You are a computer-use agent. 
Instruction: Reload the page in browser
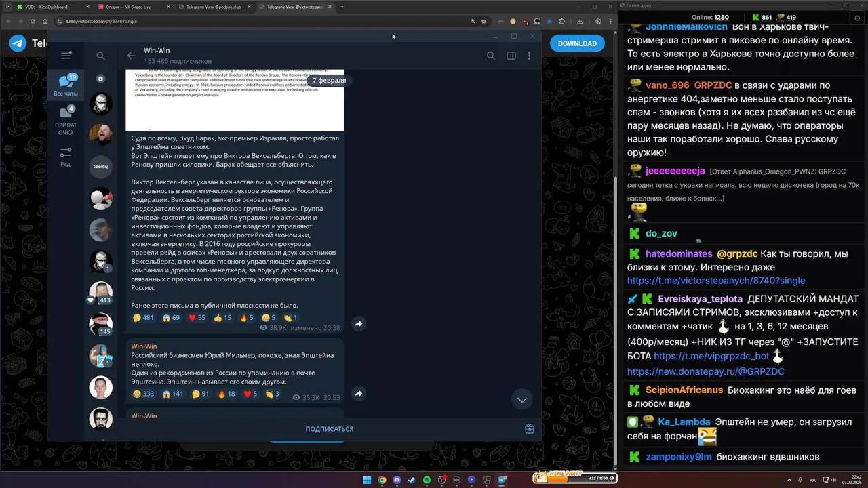coord(32,21)
